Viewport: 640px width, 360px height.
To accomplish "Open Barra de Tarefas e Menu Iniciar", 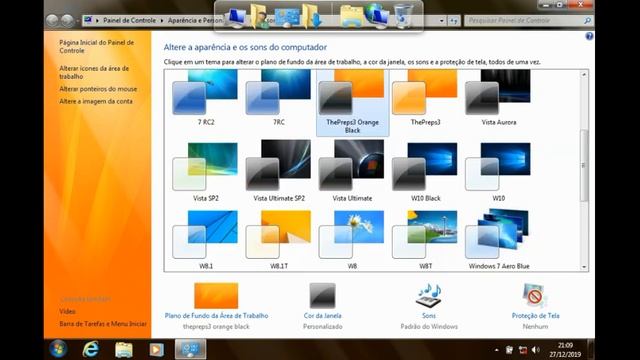I will (103, 324).
